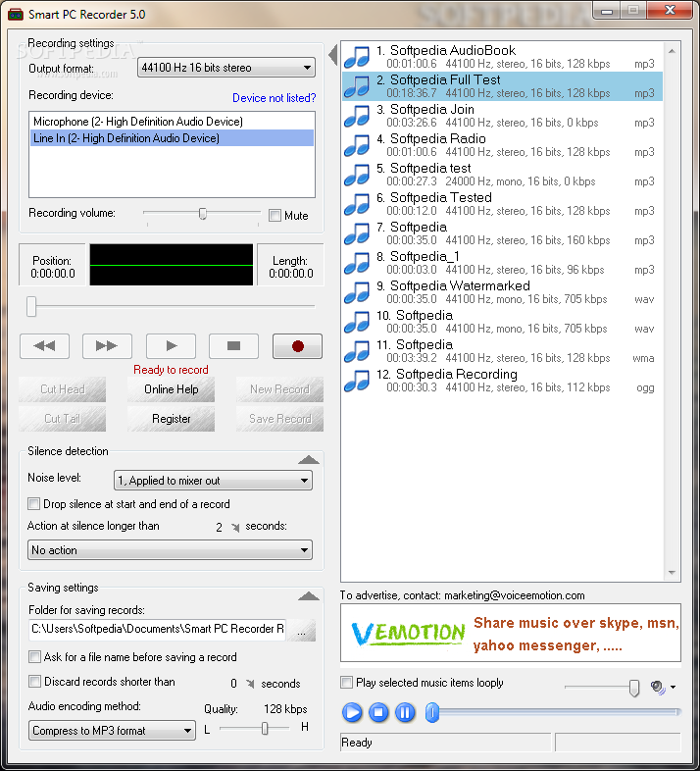Enable Discard records shorter than
Image resolution: width=700 pixels, height=771 pixels.
[34, 682]
